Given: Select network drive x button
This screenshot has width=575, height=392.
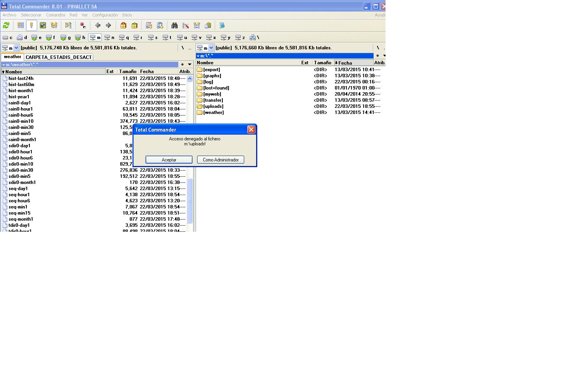Looking at the screenshot, I should [211, 37].
